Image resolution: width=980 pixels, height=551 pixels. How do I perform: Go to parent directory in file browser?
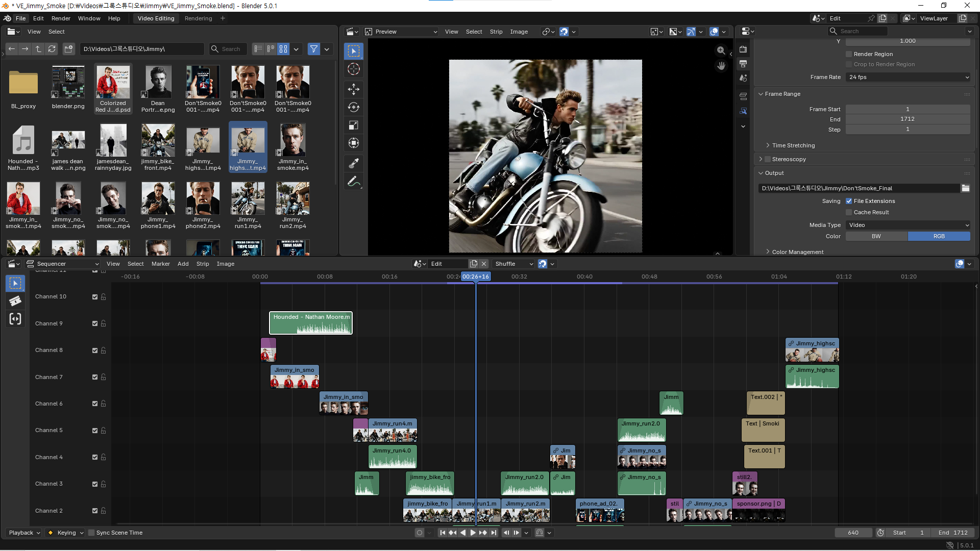pos(38,49)
